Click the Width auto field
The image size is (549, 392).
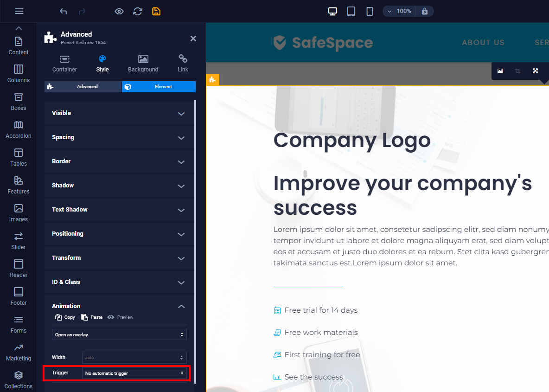(x=134, y=357)
